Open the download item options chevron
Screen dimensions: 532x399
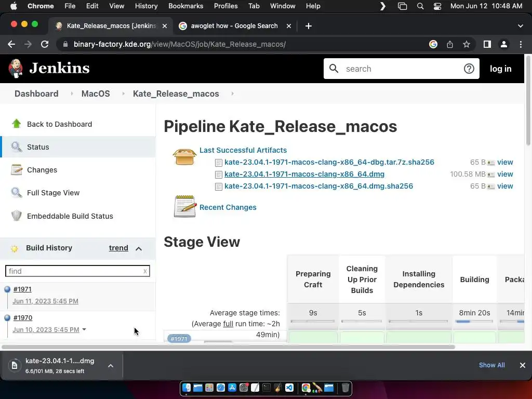pos(111,366)
